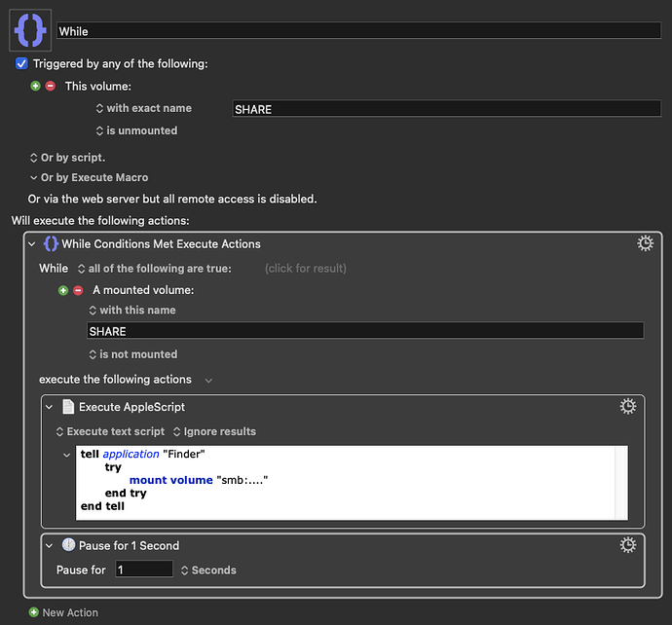Click red minus to remove volume trigger
The width and height of the screenshot is (672, 625).
(x=51, y=87)
